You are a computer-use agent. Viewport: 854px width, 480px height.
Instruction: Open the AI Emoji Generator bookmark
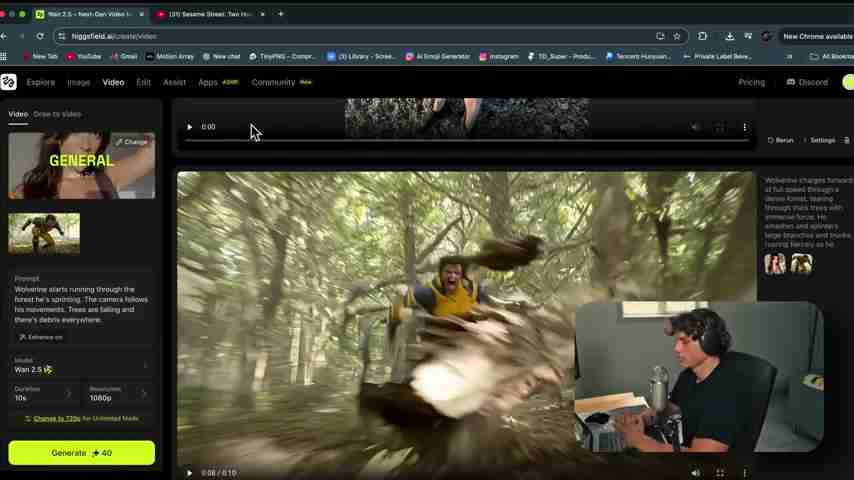[x=438, y=56]
